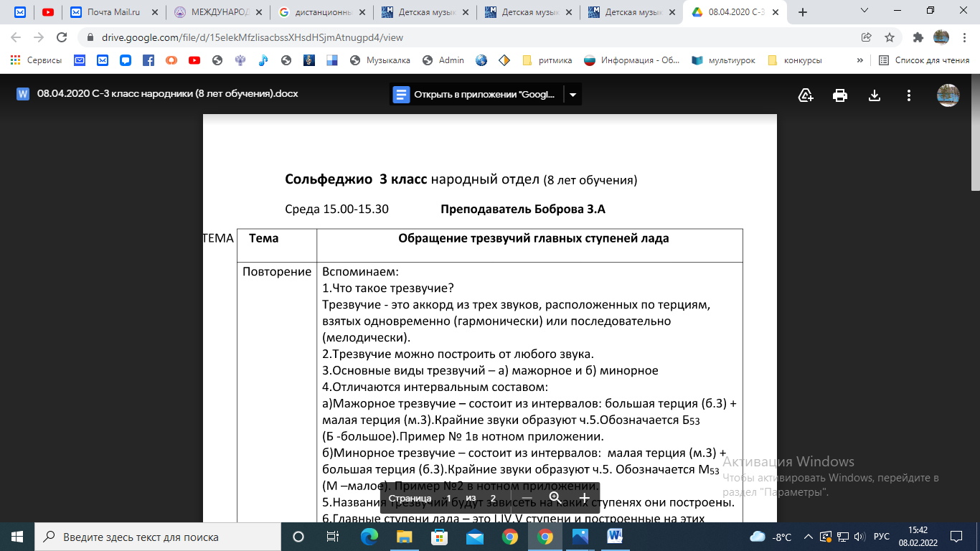Screen dimensions: 980x551
Task: Open the YouTube bookmark icon in bookmarks bar
Action: [194, 60]
